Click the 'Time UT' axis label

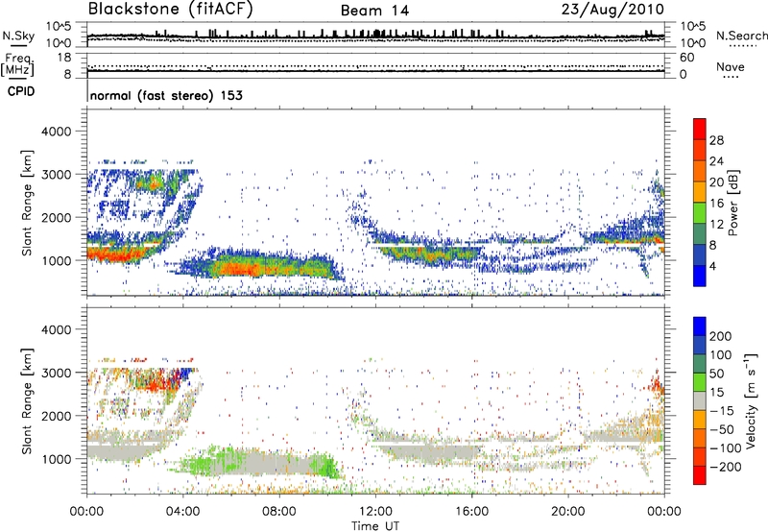coord(375,525)
